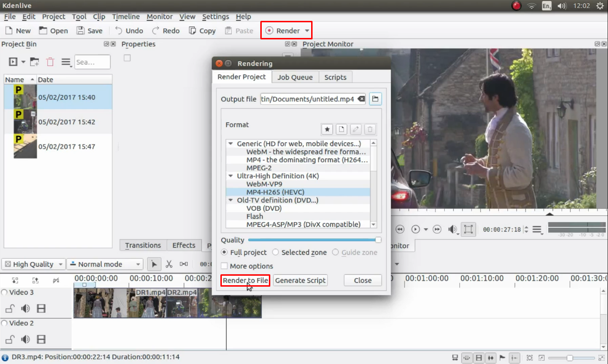Open the Timeline menu
Viewport: 608px width, 364px height.
(125, 17)
